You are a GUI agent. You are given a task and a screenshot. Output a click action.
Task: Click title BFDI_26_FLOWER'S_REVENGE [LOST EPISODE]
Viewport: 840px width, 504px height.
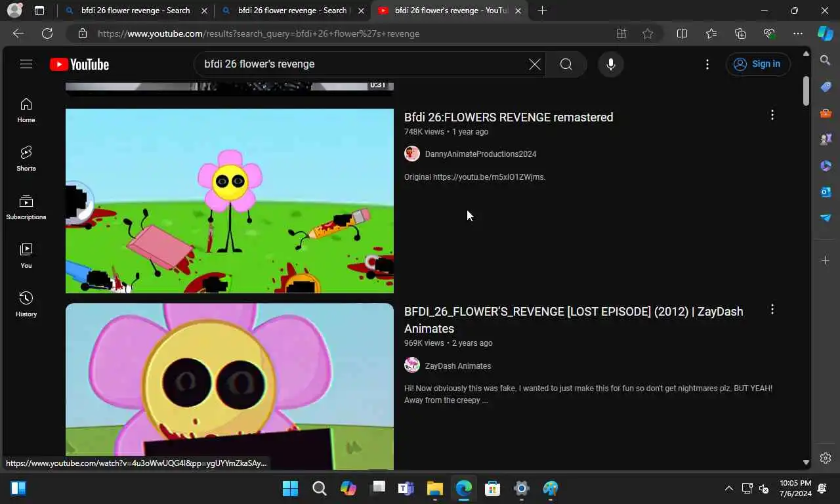[574, 320]
